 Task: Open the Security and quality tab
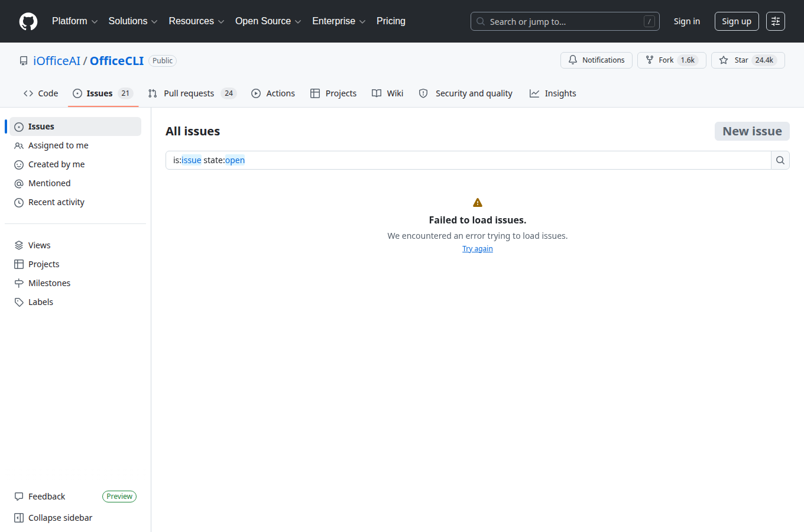click(465, 93)
